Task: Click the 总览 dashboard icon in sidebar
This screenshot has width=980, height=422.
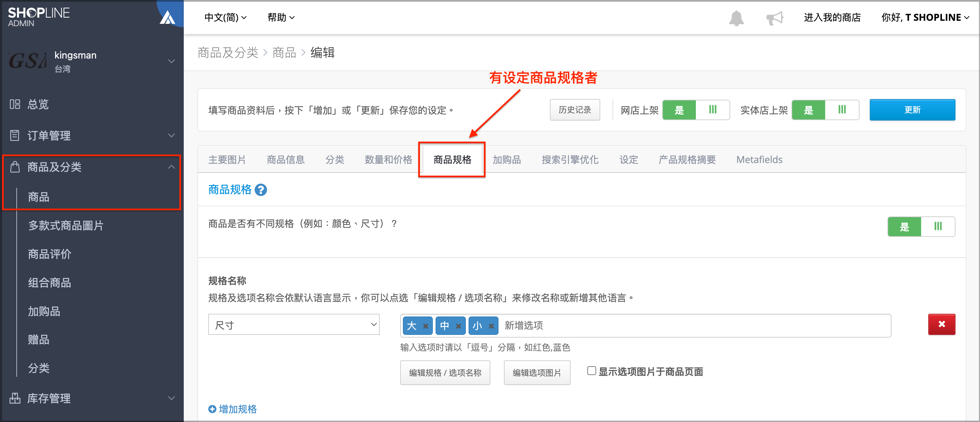Action: 15,104
